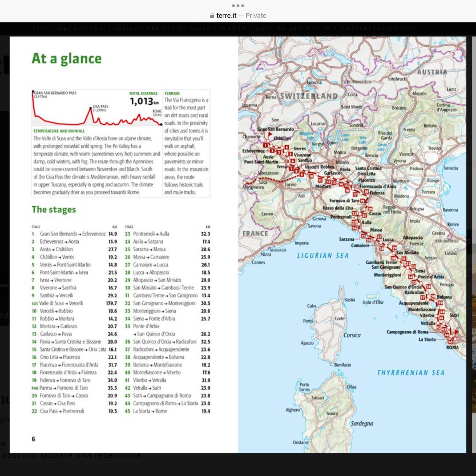This screenshot has height=476, width=476.
Task: Tap stage 36 San Quirico d'Orcia → Radicofani
Action: (x=168, y=342)
